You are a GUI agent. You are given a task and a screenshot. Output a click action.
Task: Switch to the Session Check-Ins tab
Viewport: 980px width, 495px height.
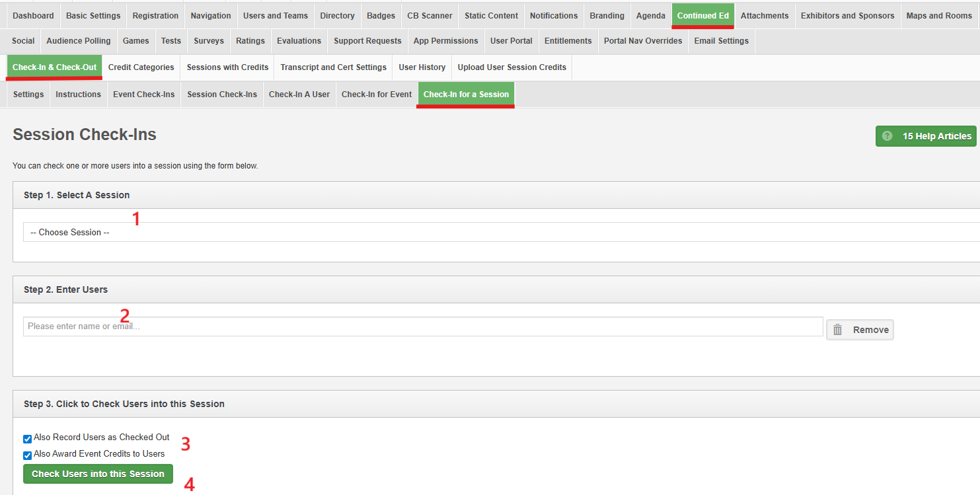pos(221,95)
